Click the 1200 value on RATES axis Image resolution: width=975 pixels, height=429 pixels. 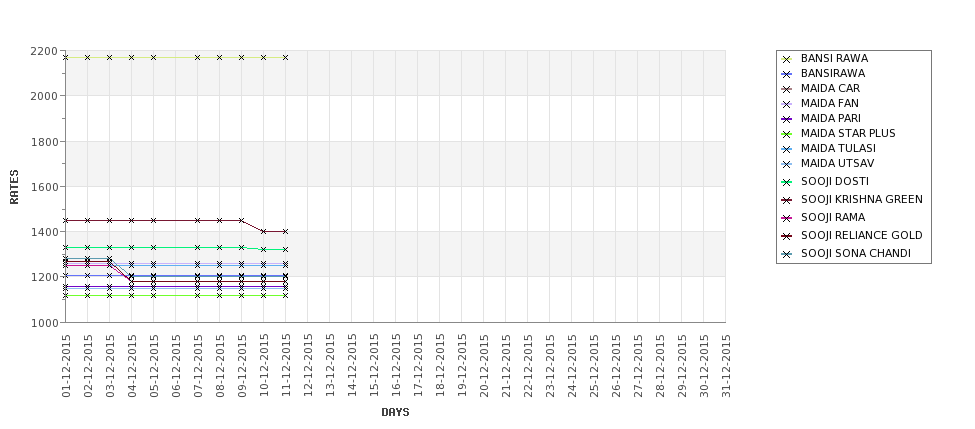click(x=44, y=277)
